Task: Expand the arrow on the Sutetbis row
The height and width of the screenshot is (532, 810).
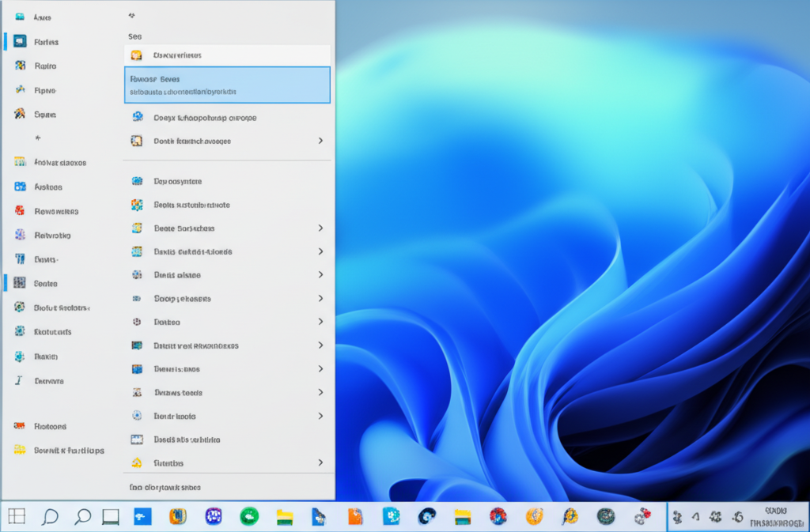Action: click(320, 462)
